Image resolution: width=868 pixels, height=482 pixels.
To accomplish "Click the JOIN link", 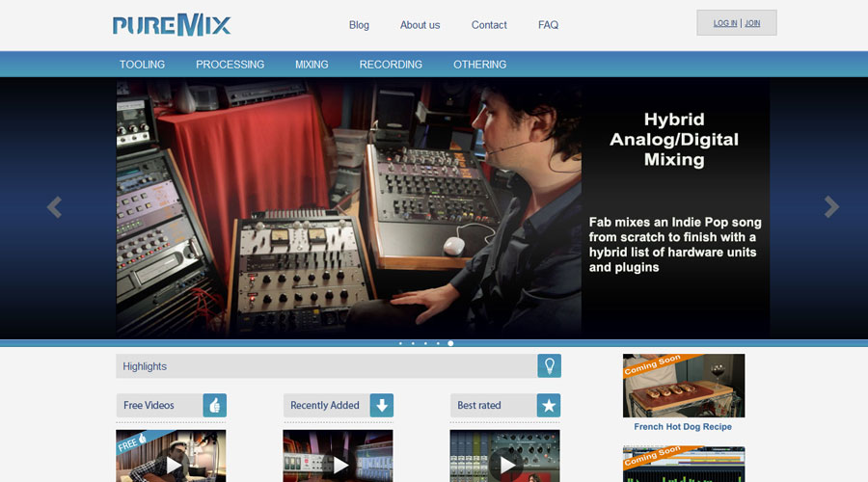I will click(752, 23).
